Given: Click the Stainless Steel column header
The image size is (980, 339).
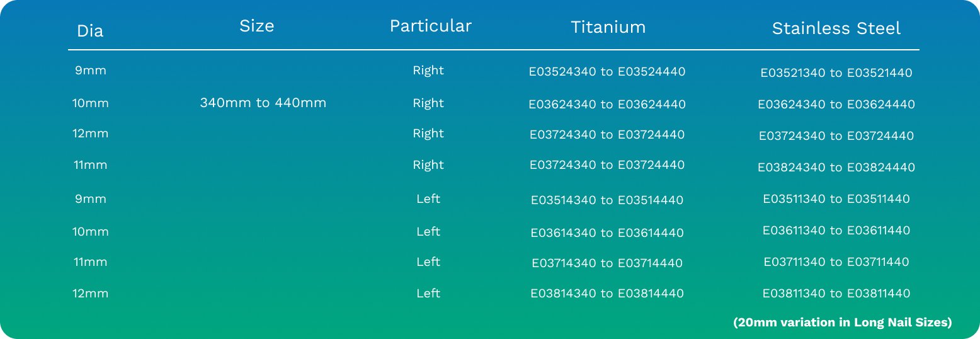Looking at the screenshot, I should [836, 28].
